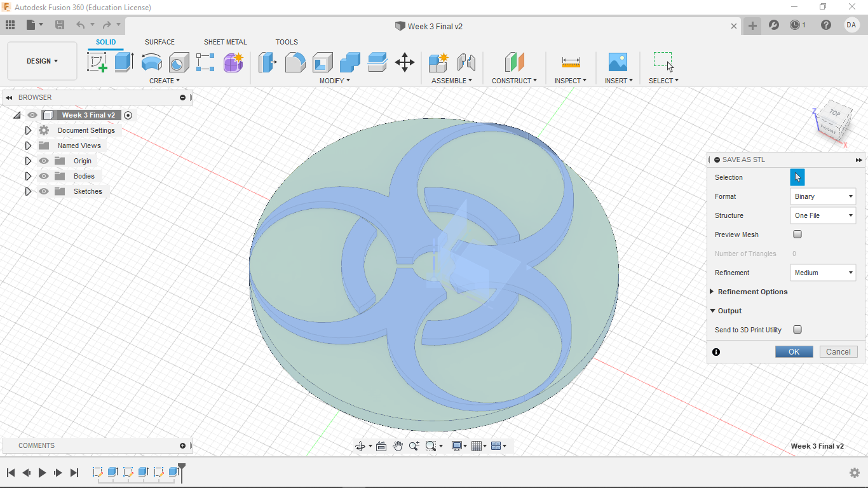Click the last extrude feature in the timeline
Image resolution: width=868 pixels, height=488 pixels.
click(173, 472)
